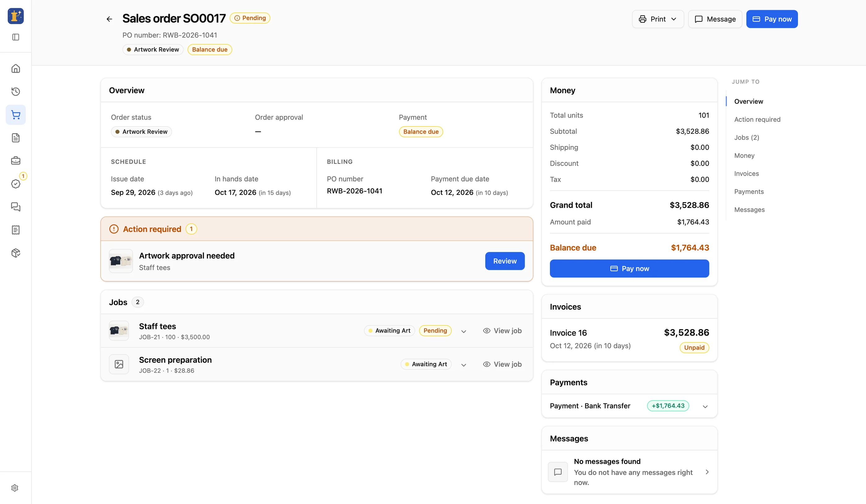866x504 pixels.
Task: Click the Pending status badge in title
Action: [250, 18]
